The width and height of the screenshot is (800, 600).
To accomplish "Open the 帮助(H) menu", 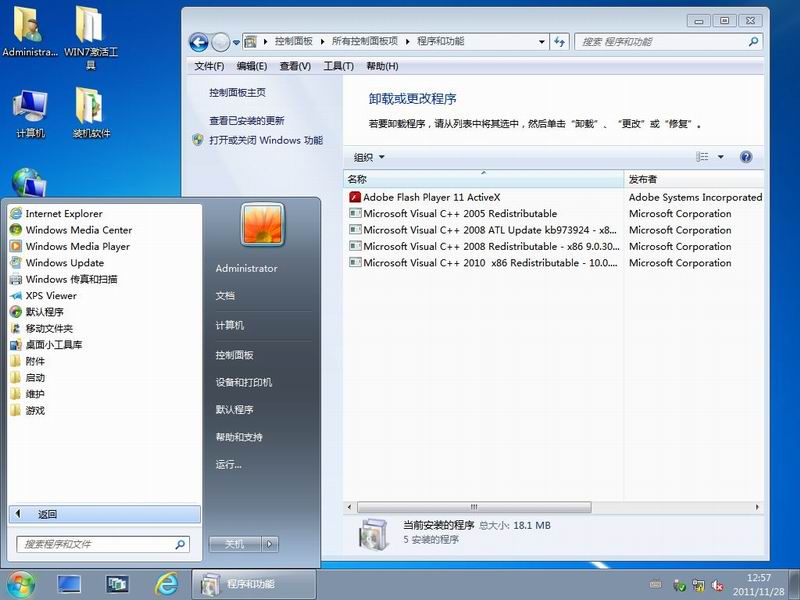I will click(382, 66).
